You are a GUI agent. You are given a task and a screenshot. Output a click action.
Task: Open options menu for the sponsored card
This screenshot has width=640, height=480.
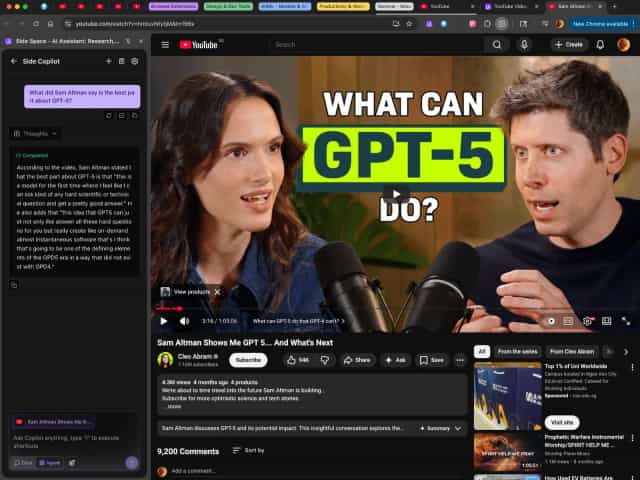tap(632, 367)
